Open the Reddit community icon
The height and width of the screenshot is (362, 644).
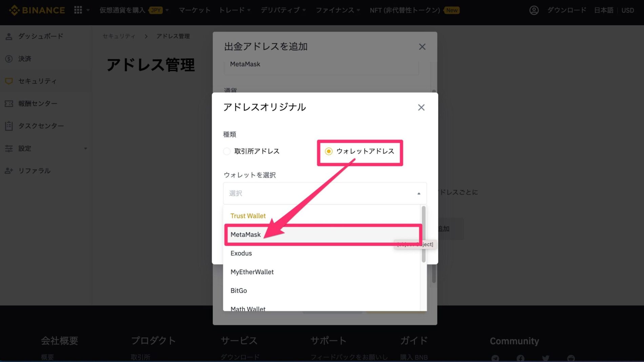pyautogui.click(x=571, y=358)
